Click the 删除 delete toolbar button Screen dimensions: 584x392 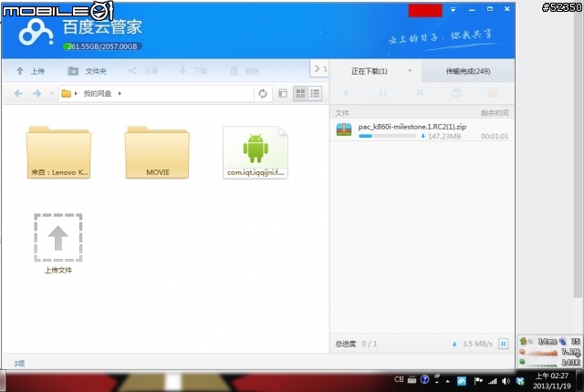pyautogui.click(x=245, y=71)
